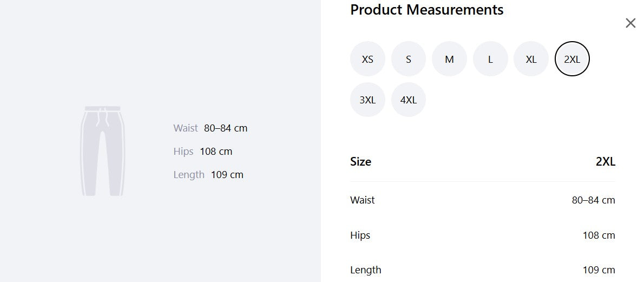This screenshot has height=282, width=644.
Task: Click the Hips 108 cm diagram label
Action: pos(203,151)
